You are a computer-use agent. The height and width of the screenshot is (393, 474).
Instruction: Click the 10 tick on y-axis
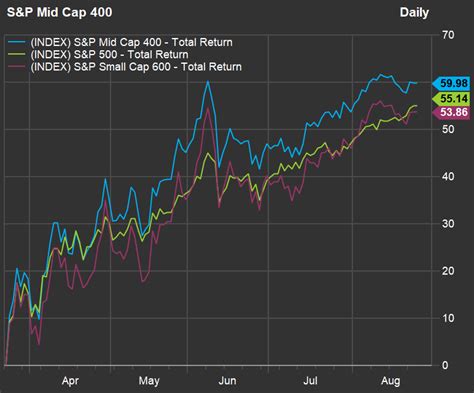448,318
